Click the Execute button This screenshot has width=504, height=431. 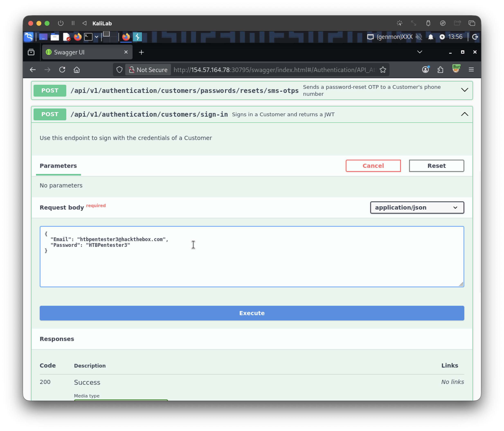pyautogui.click(x=252, y=313)
